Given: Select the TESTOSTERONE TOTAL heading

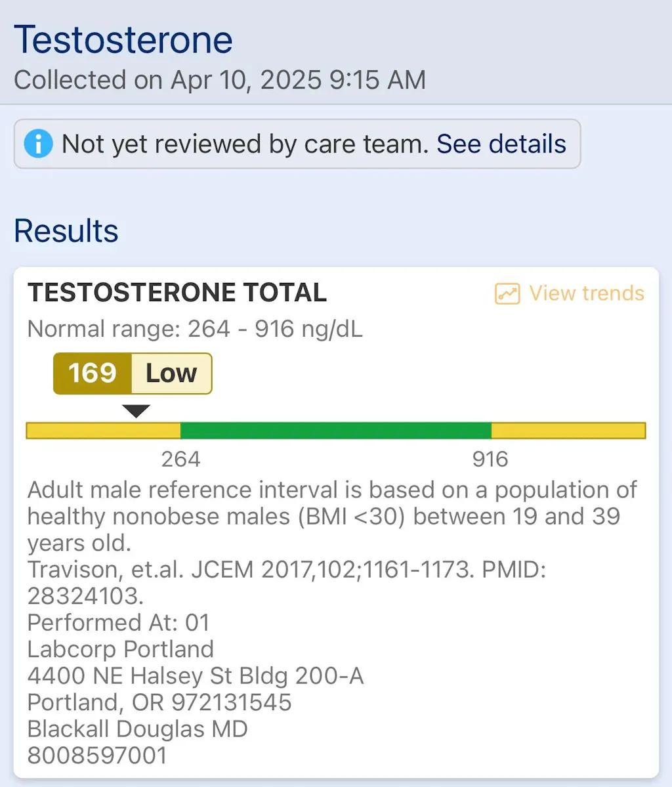Looking at the screenshot, I should pos(177,293).
